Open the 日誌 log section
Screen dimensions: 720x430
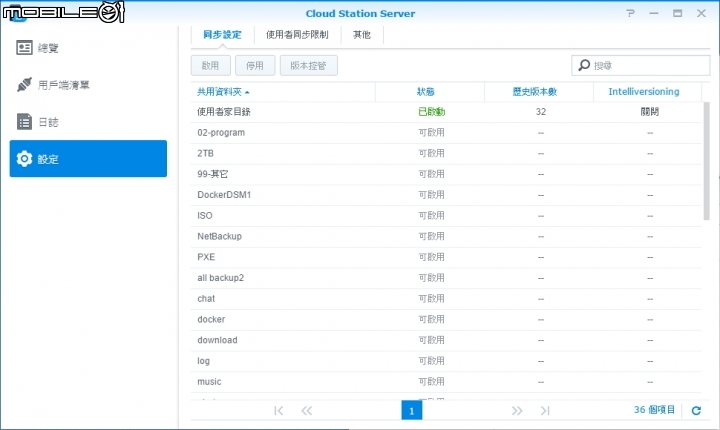click(x=88, y=122)
